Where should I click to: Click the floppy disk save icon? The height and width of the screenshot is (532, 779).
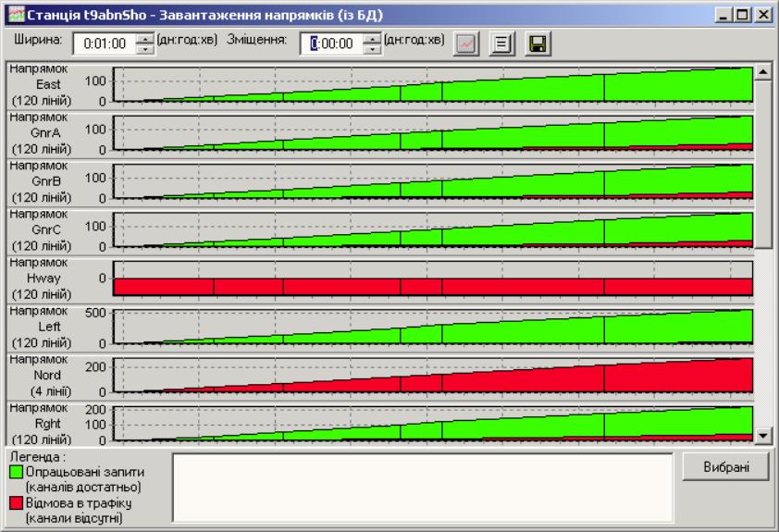[538, 43]
